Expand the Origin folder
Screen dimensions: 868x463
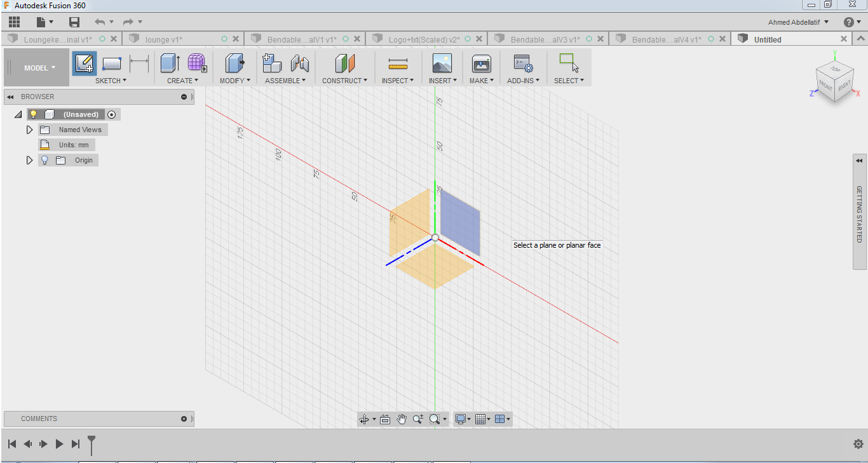29,160
